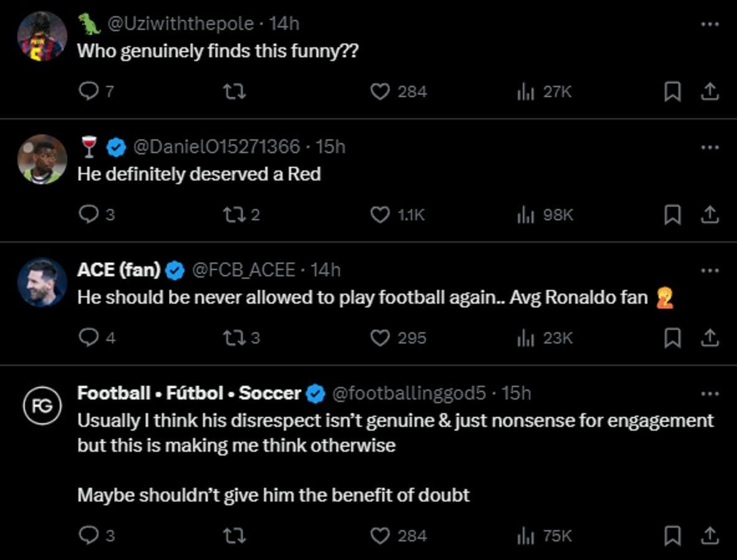The width and height of the screenshot is (737, 560).
Task: Retweet @FCB_ACEE's reply
Action: point(235,338)
